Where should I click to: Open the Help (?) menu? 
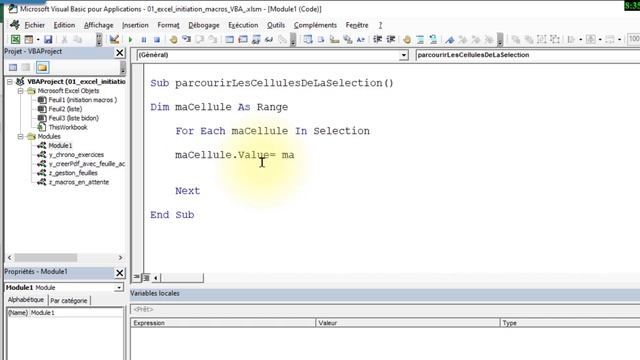tap(380, 25)
